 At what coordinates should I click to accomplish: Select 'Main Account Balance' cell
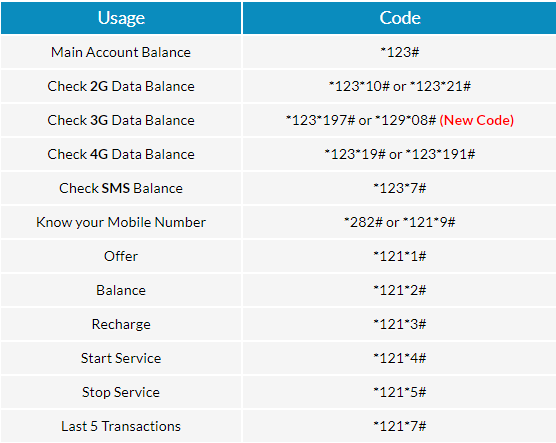pos(121,52)
